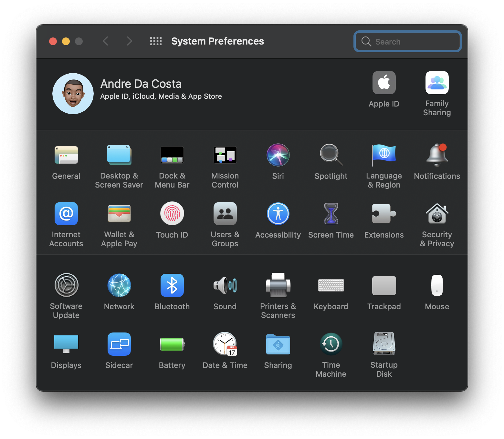This screenshot has width=504, height=439.
Task: Close the System Preferences window
Action: tap(53, 41)
